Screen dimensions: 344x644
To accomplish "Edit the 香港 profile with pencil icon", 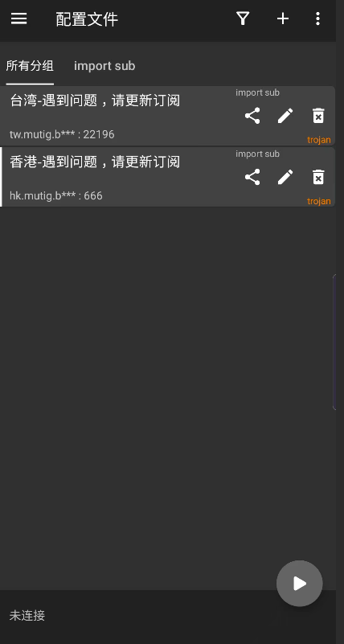I will 285,177.
